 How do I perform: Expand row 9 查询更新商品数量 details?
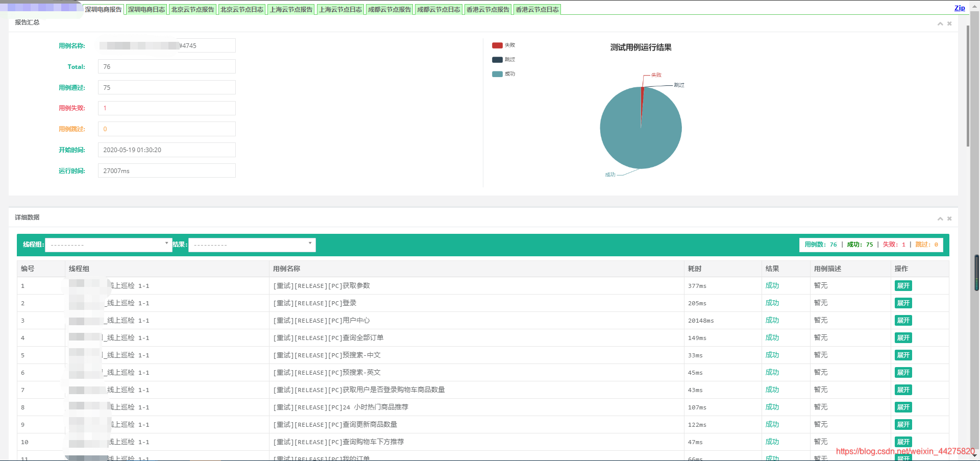[x=903, y=425]
